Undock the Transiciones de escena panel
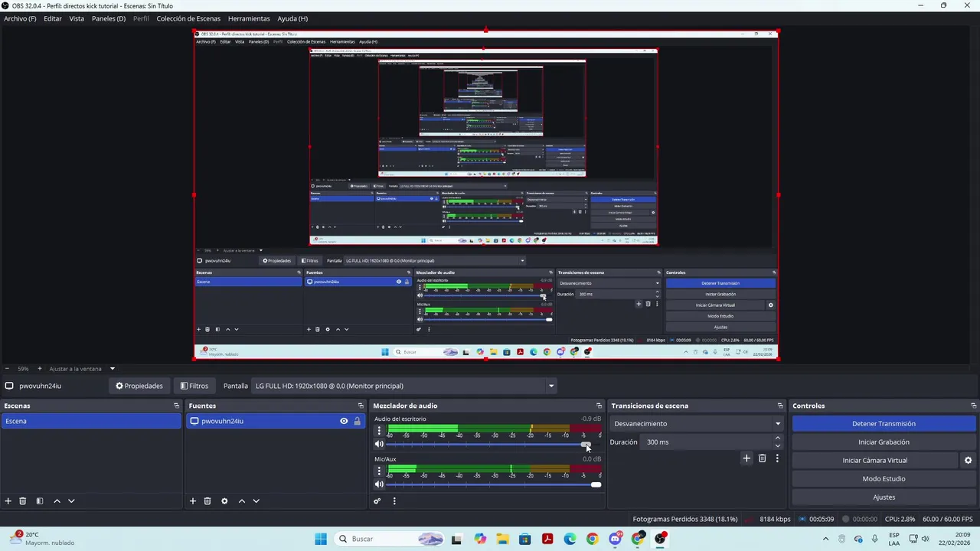Viewport: 980px width, 551px height. click(x=780, y=406)
